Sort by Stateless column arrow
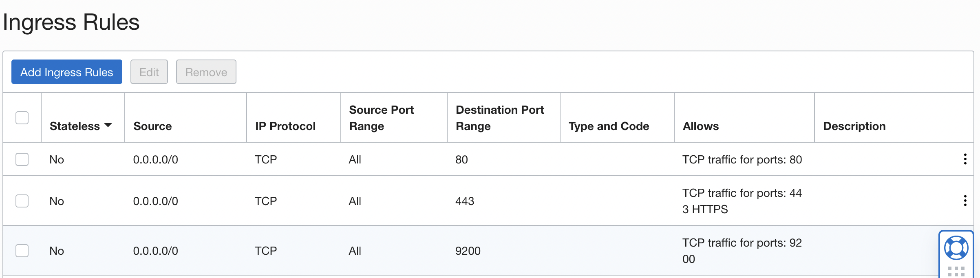 (x=108, y=126)
